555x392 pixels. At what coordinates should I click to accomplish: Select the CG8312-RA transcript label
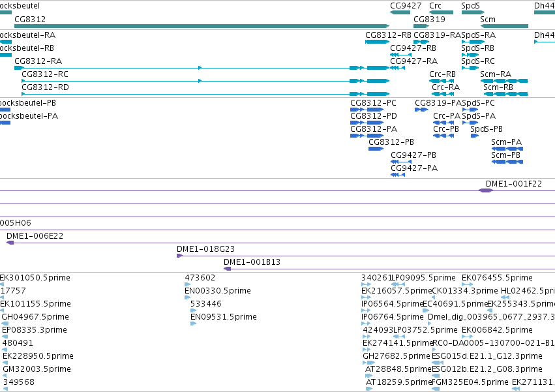(x=38, y=61)
